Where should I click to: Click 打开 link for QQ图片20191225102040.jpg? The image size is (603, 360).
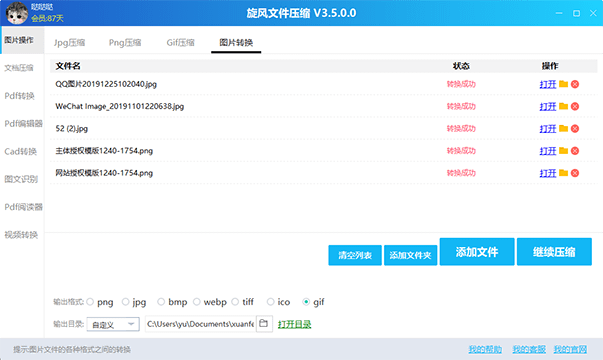pyautogui.click(x=548, y=84)
